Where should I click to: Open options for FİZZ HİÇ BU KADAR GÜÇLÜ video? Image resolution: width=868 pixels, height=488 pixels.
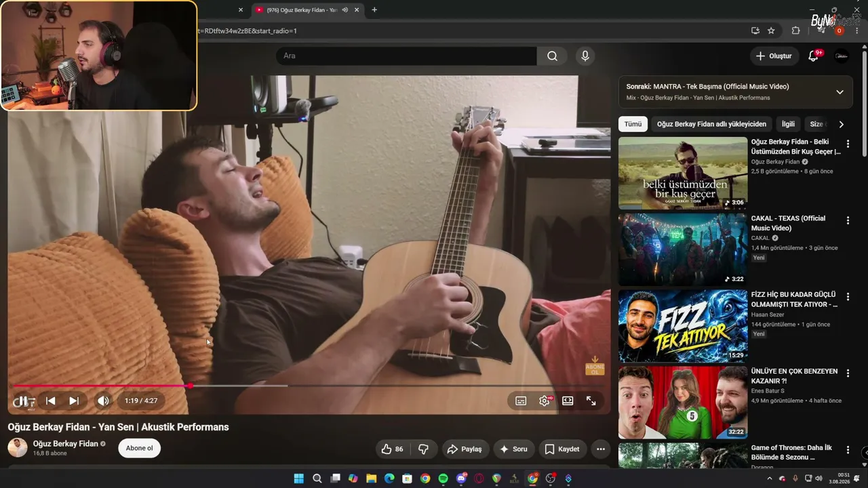(x=848, y=297)
